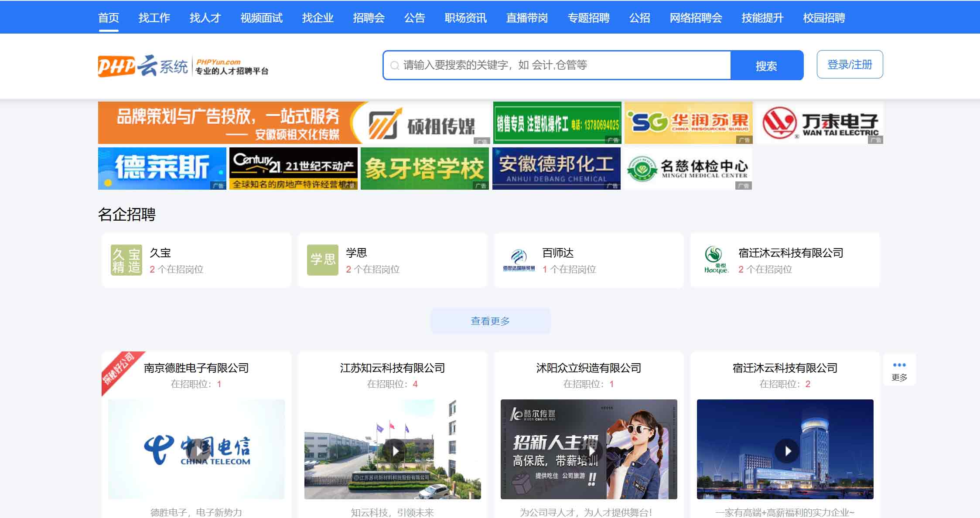The image size is (980, 518).
Task: Click the 查看更多 button
Action: (x=491, y=321)
